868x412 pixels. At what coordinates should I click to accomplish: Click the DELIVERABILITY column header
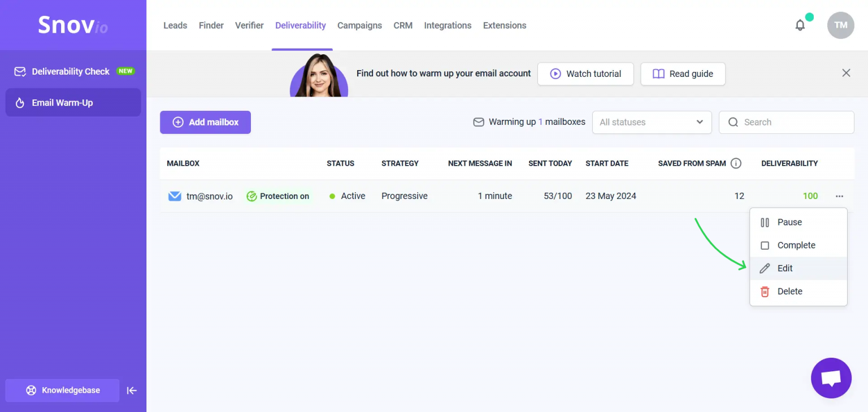click(x=789, y=163)
